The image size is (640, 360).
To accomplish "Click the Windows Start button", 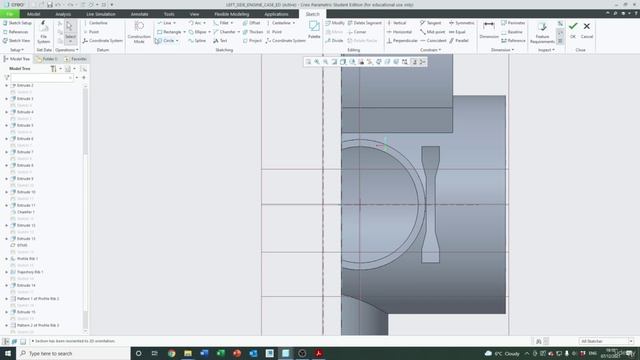I will (x=8, y=353).
